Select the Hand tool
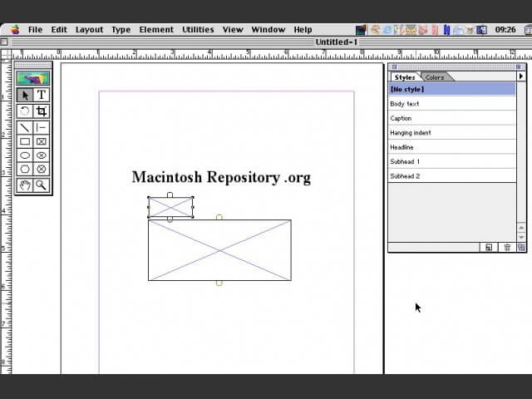 [25, 185]
